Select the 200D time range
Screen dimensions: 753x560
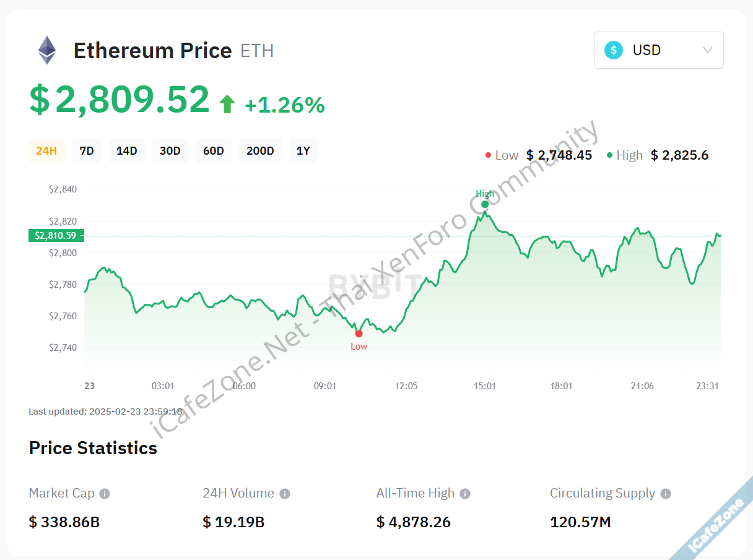tap(260, 150)
